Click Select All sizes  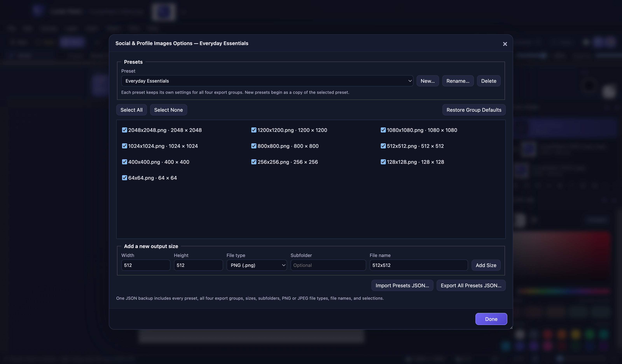tap(131, 110)
